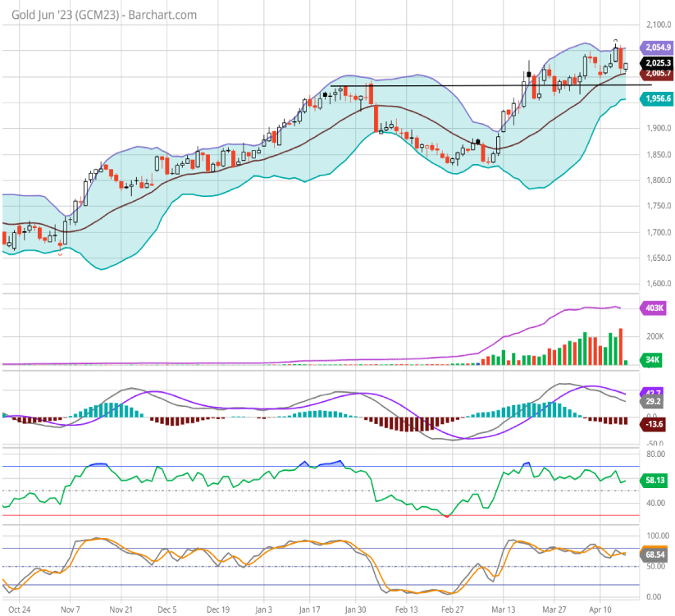Image resolution: width=675 pixels, height=616 pixels.
Task: Click the Oct 24 date on the time axis
Action: (19, 610)
